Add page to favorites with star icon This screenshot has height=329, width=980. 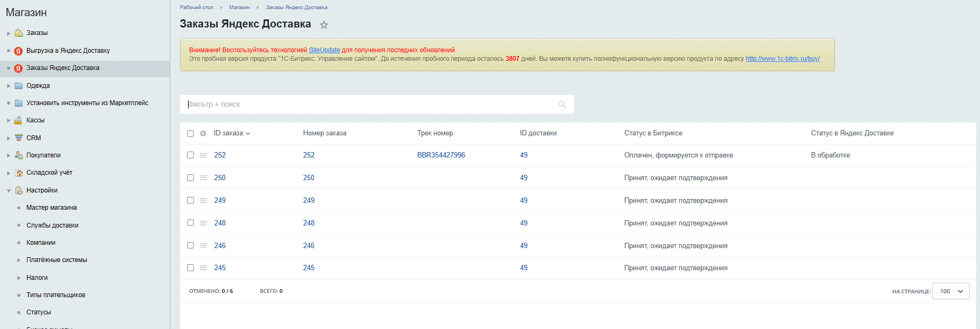tap(324, 25)
